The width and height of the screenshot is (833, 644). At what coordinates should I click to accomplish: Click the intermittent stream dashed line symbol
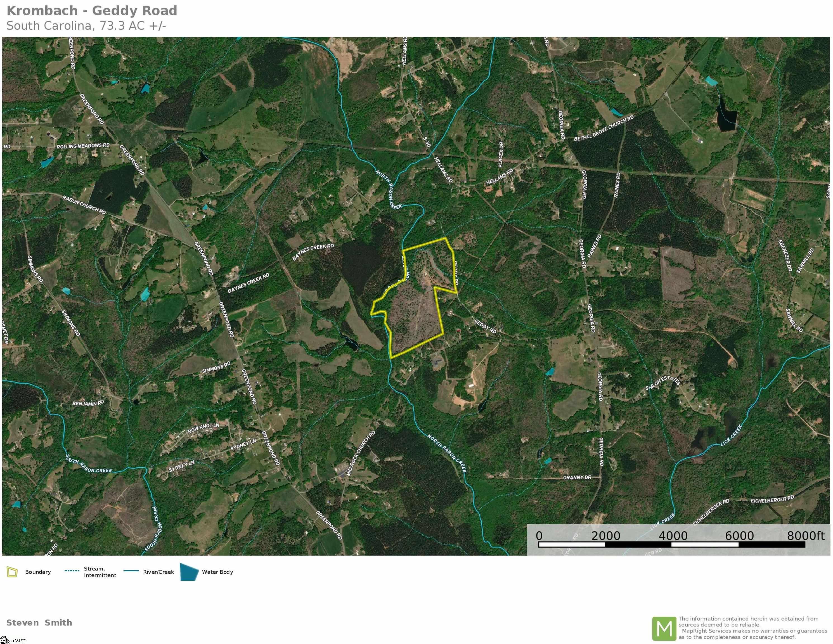pyautogui.click(x=72, y=571)
